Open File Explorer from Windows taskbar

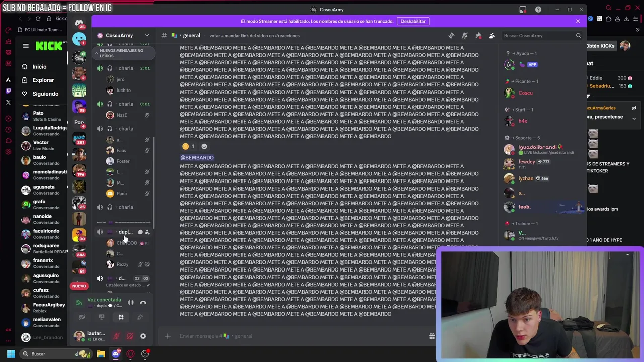click(101, 354)
